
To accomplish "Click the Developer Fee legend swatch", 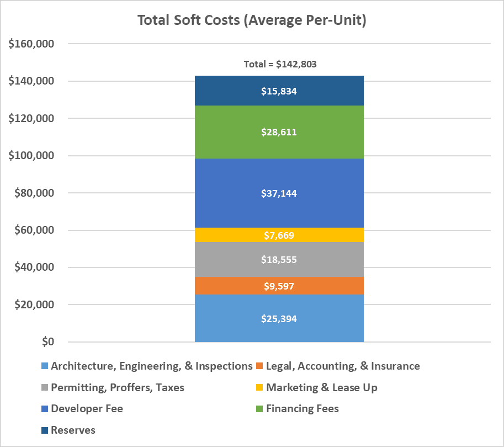I will click(x=45, y=409).
